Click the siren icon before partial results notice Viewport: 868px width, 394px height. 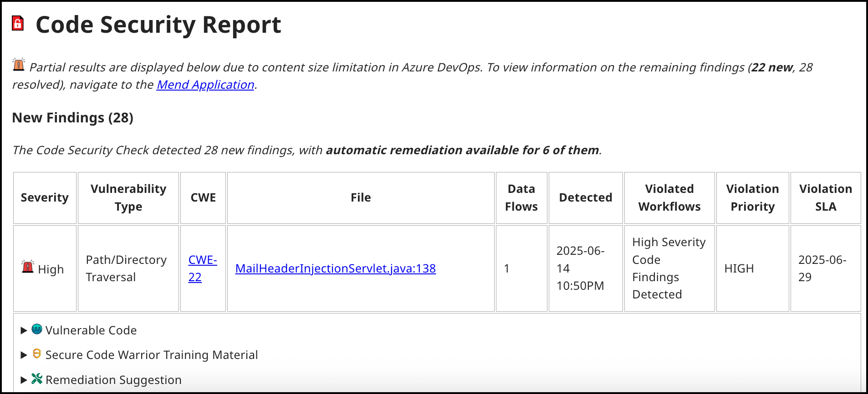coord(19,65)
